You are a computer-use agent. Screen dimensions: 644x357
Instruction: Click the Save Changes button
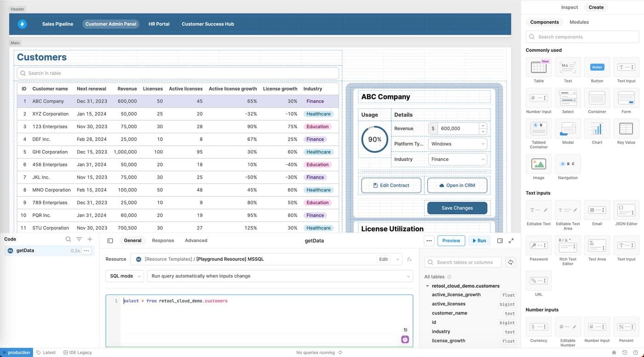(x=457, y=207)
